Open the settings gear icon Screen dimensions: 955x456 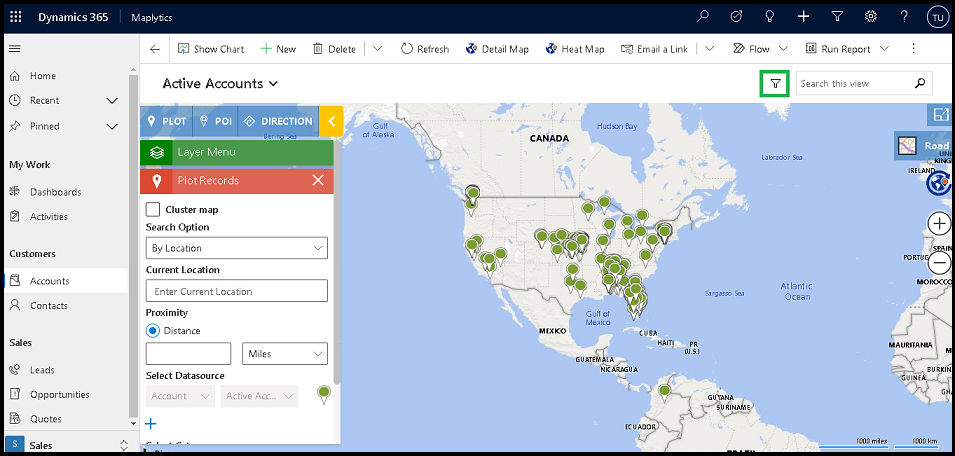tap(871, 17)
